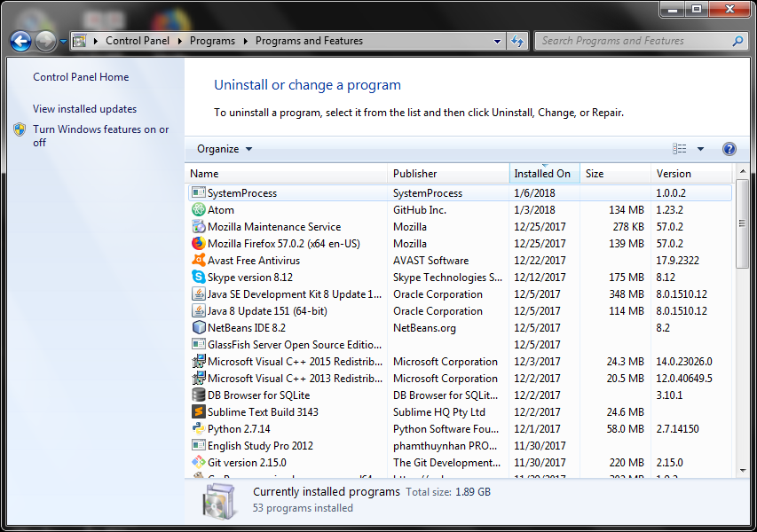The width and height of the screenshot is (757, 532).
Task: Select Atom version 1.23.2 cell
Action: (x=670, y=210)
